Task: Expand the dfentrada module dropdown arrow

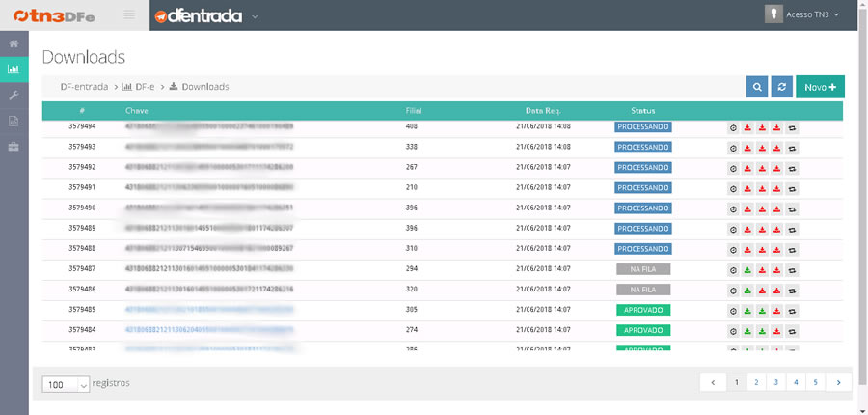Action: click(x=255, y=16)
